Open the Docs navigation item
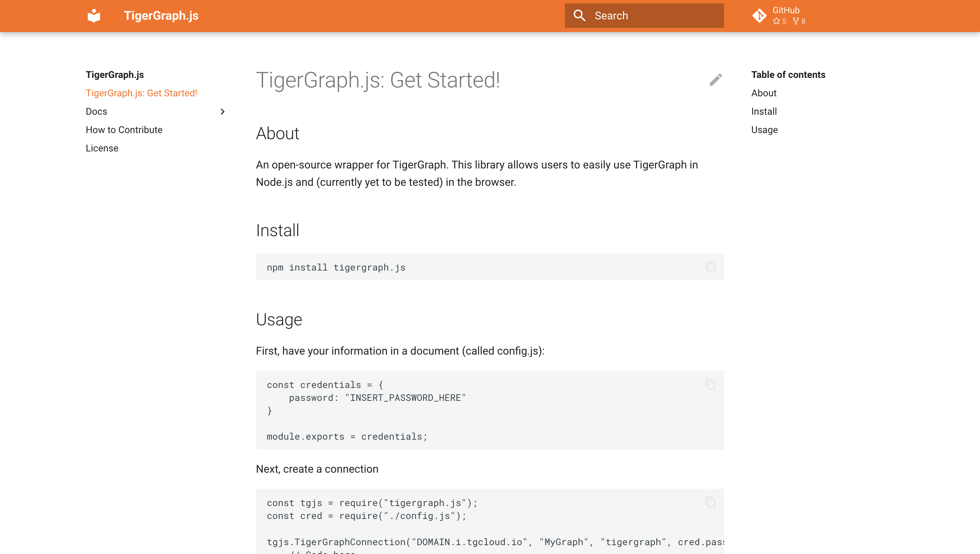The image size is (980, 554). [97, 112]
